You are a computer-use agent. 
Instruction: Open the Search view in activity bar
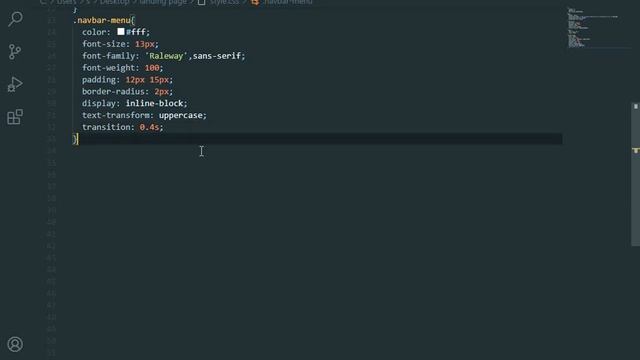15,19
